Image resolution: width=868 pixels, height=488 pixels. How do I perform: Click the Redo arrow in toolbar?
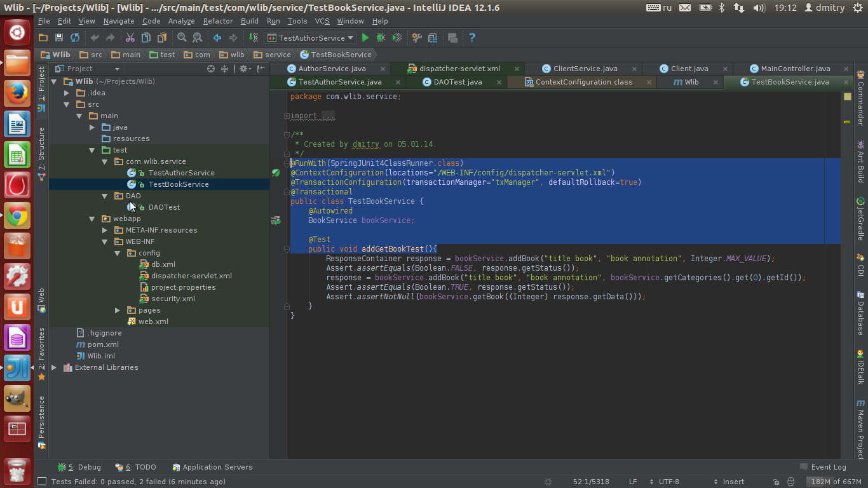[111, 38]
